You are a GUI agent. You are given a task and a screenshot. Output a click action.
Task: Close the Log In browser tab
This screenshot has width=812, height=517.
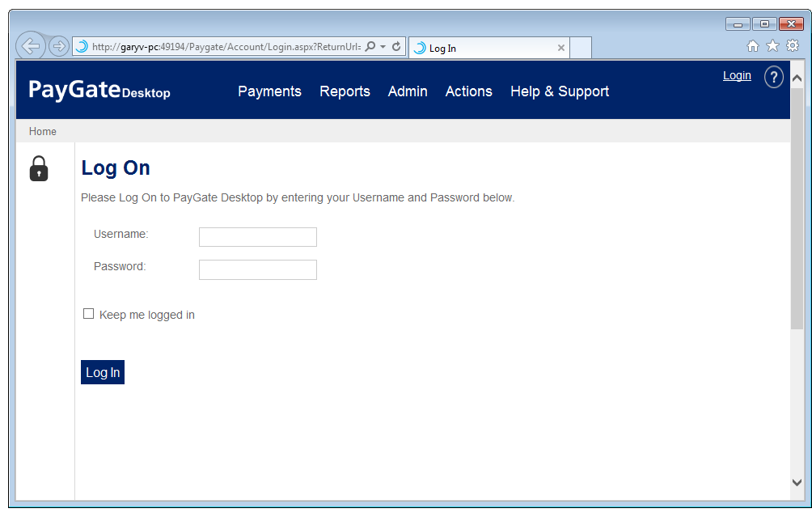560,48
